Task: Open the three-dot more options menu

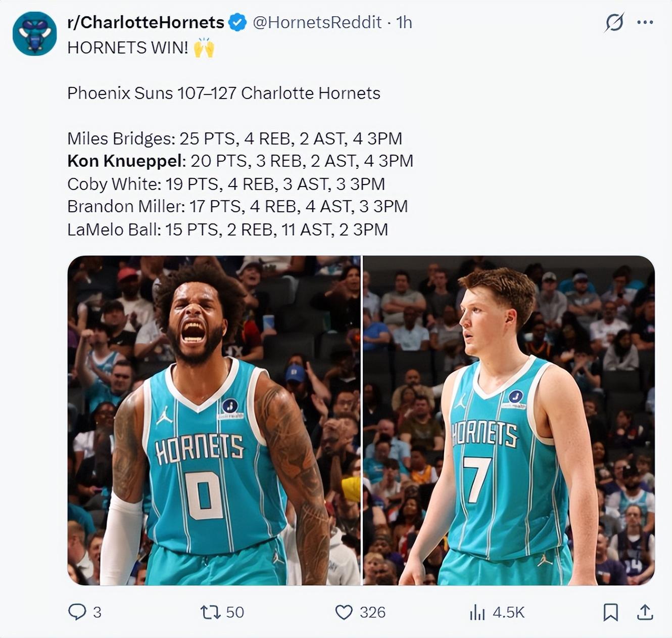Action: [x=645, y=22]
